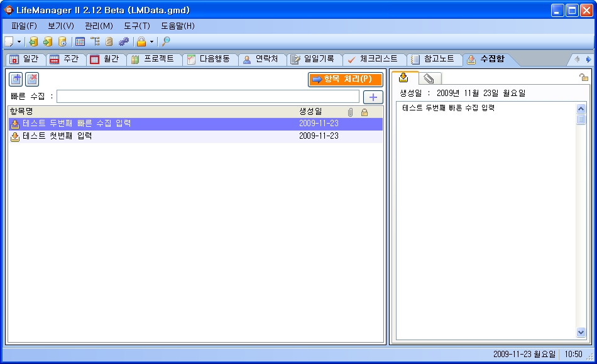Switch to the 일일기록 tab

click(x=314, y=59)
